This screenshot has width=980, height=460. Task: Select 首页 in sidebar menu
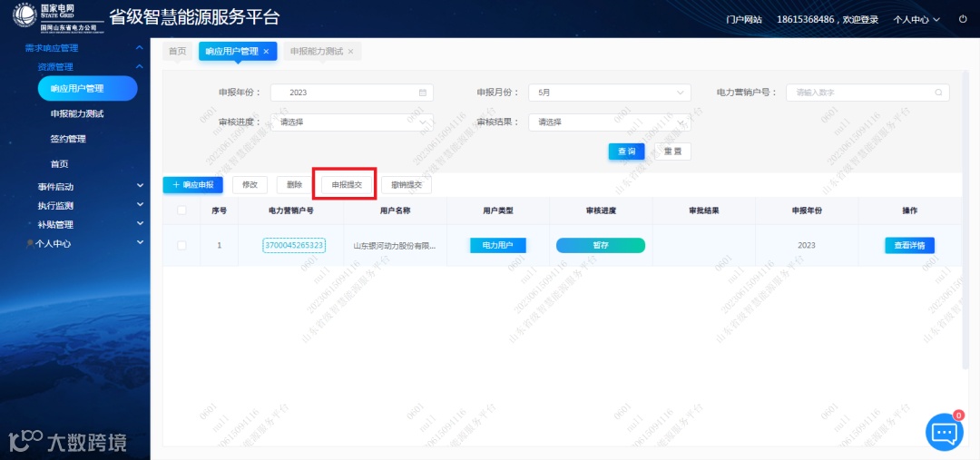tap(59, 163)
